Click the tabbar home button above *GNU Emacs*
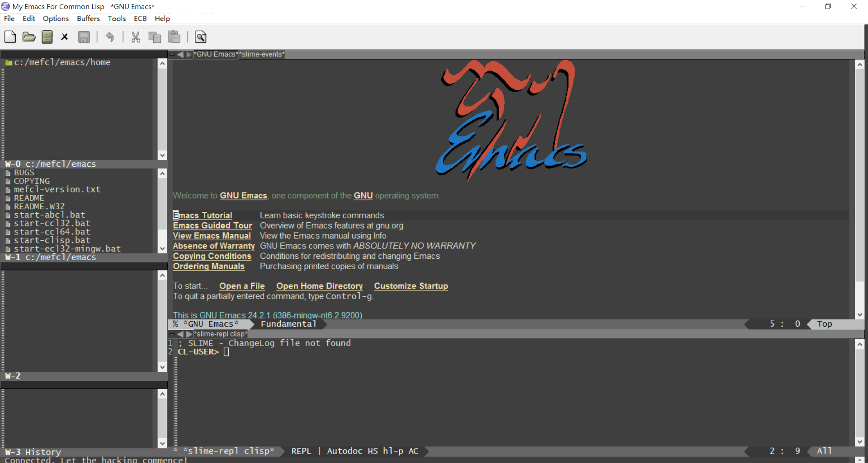 tap(172, 54)
